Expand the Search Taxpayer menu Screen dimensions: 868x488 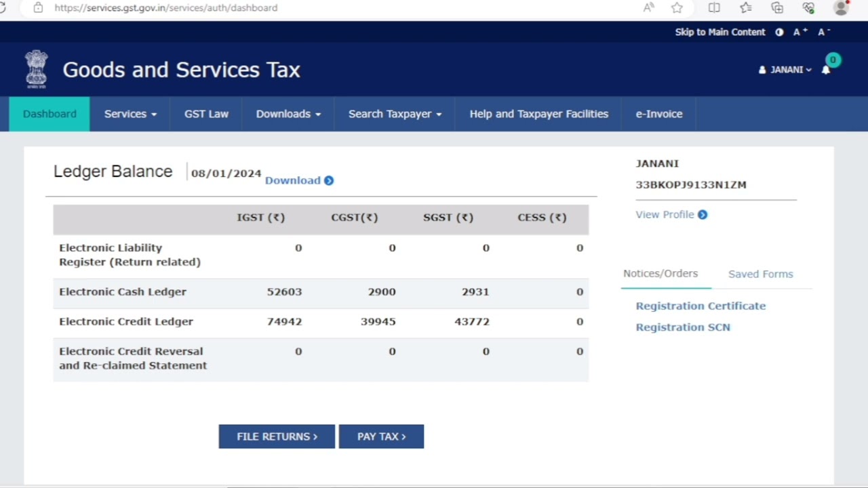[x=395, y=114]
